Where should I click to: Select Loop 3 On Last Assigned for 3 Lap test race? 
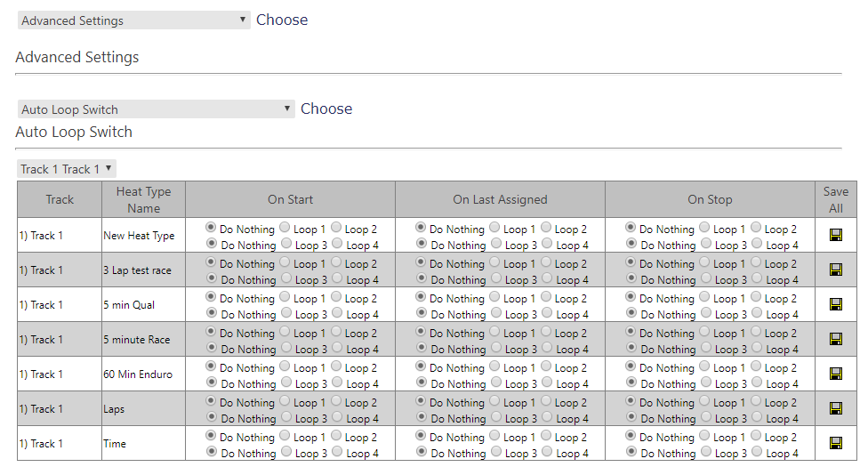[x=495, y=278]
